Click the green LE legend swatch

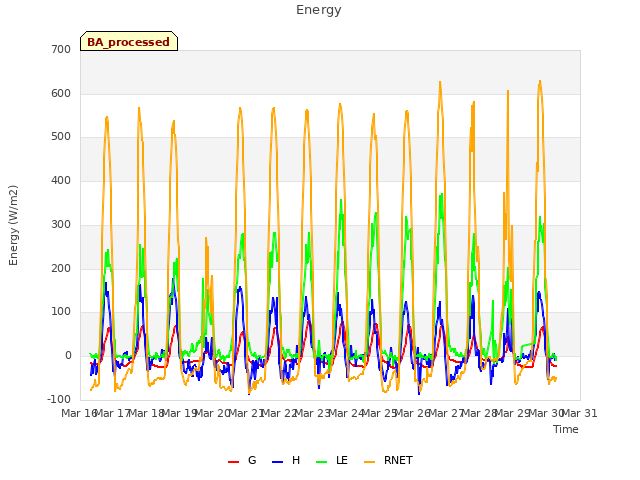click(322, 462)
